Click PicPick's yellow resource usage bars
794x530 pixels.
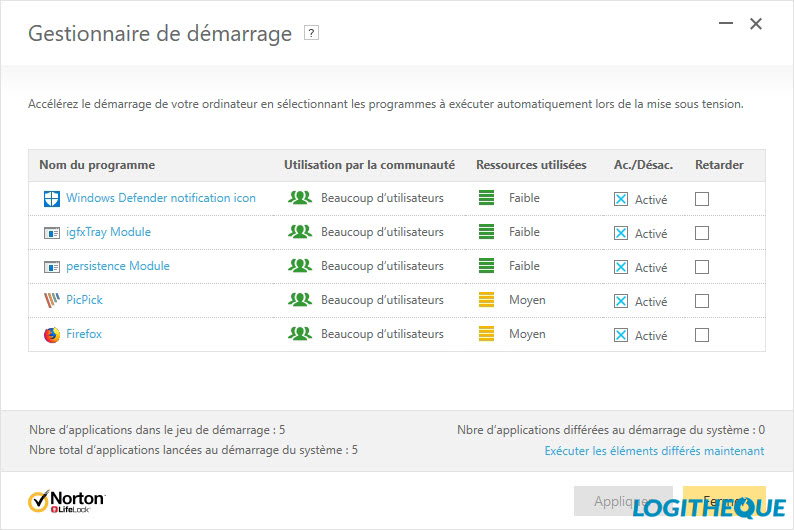click(x=487, y=300)
